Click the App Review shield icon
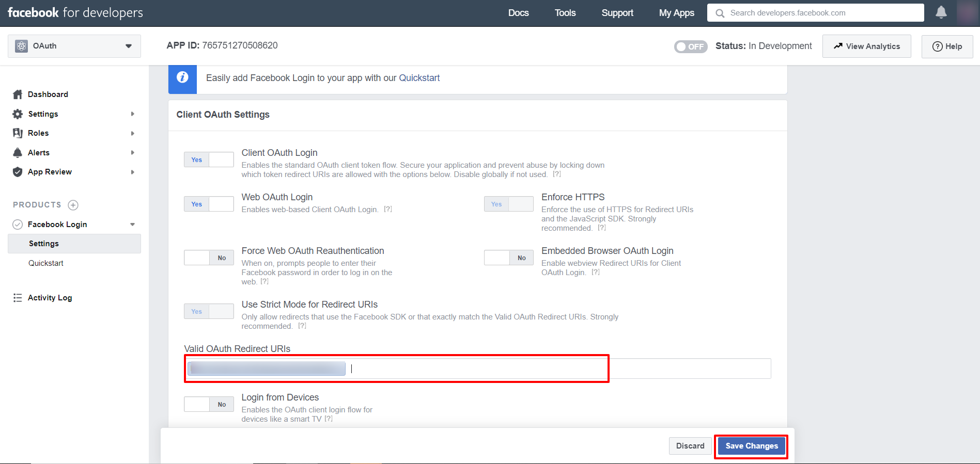Image resolution: width=980 pixels, height=464 pixels. [18, 172]
